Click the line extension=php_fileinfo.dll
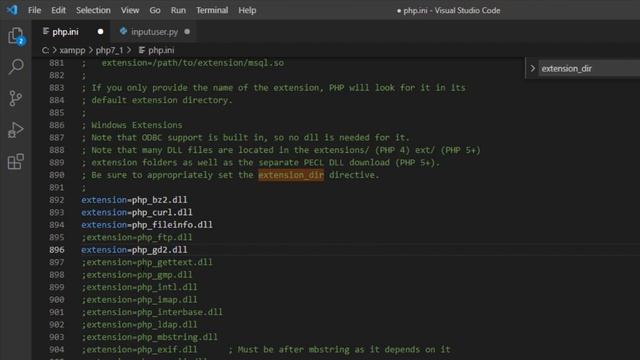This screenshot has height=360, width=640. [x=147, y=224]
